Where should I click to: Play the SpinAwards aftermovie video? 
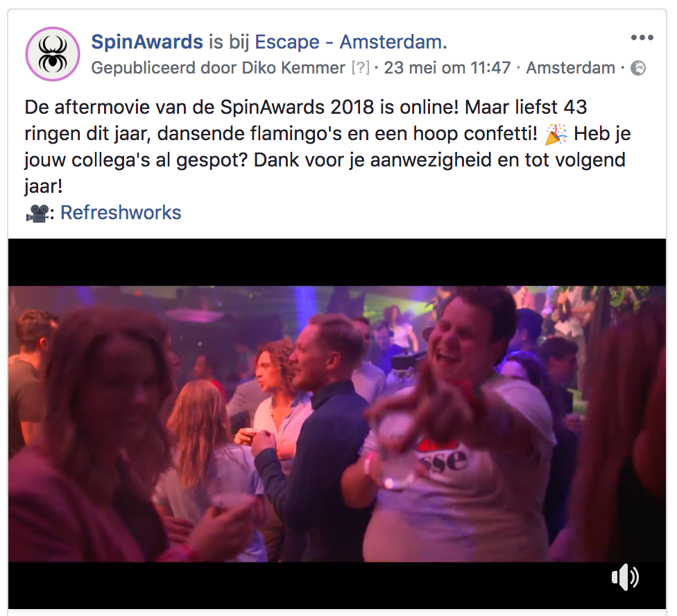tap(337, 423)
